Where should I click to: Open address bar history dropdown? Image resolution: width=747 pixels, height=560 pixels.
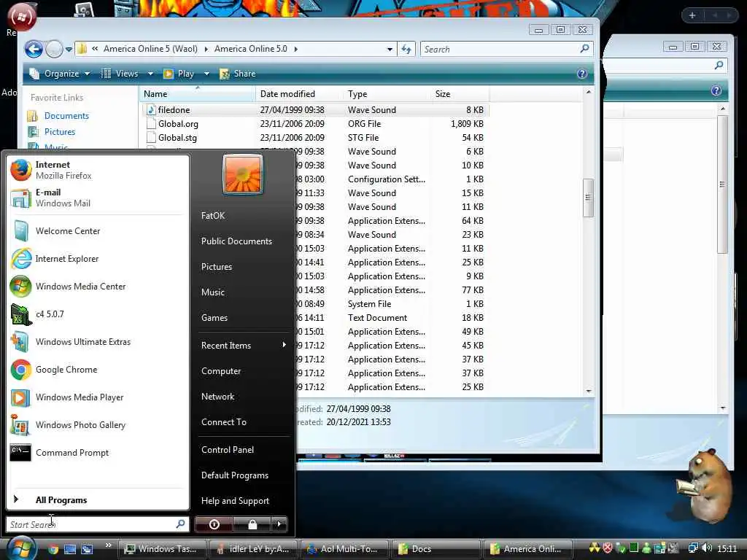390,49
